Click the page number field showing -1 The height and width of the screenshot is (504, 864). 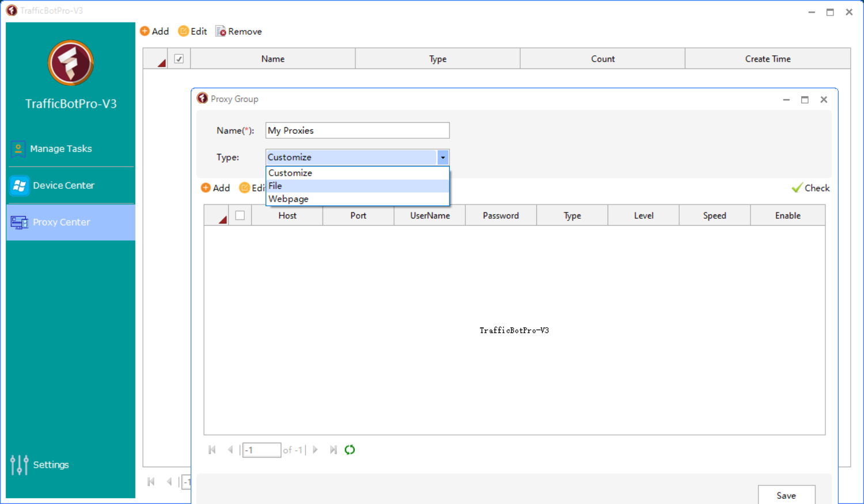click(262, 450)
